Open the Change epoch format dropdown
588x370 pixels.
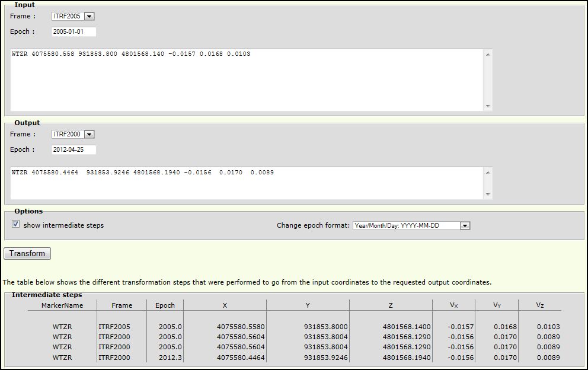click(411, 225)
